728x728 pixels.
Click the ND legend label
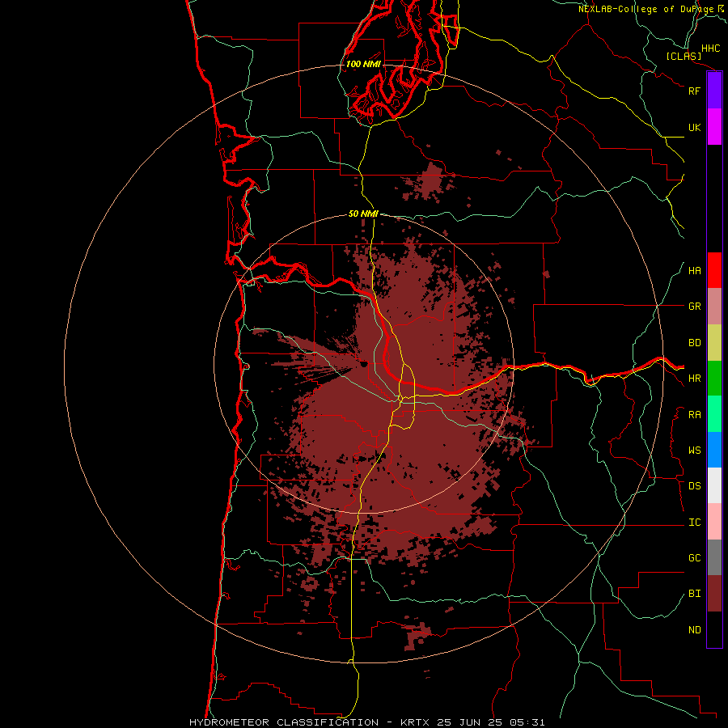(694, 630)
